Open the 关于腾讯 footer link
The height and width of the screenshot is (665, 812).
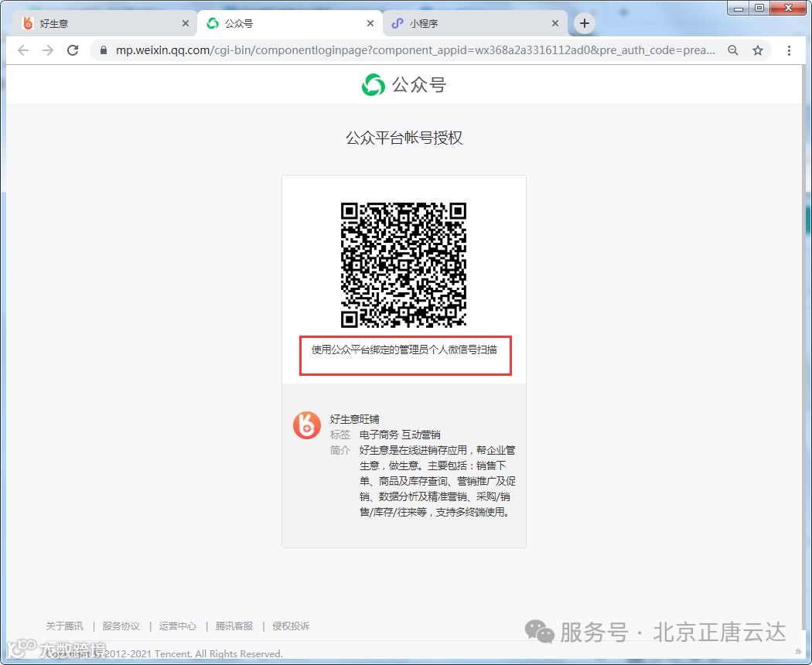coord(64,626)
